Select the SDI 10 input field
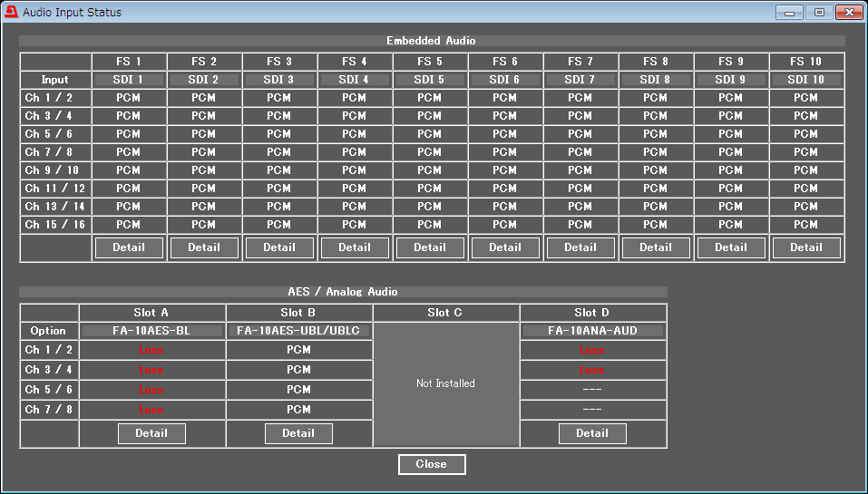The image size is (868, 494). (x=805, y=80)
